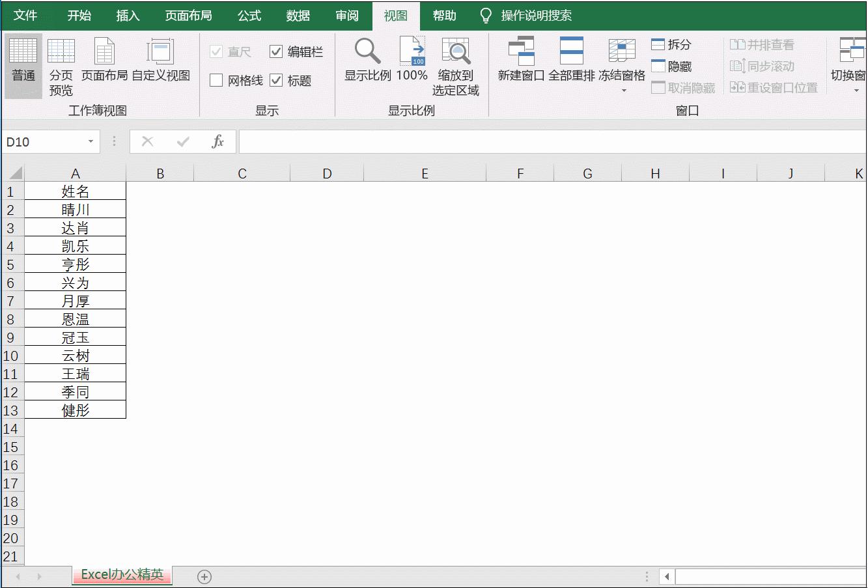Screen dimensions: 868x588
Task: Uncheck the 编辑栏 formula bar checkbox
Action: (276, 51)
